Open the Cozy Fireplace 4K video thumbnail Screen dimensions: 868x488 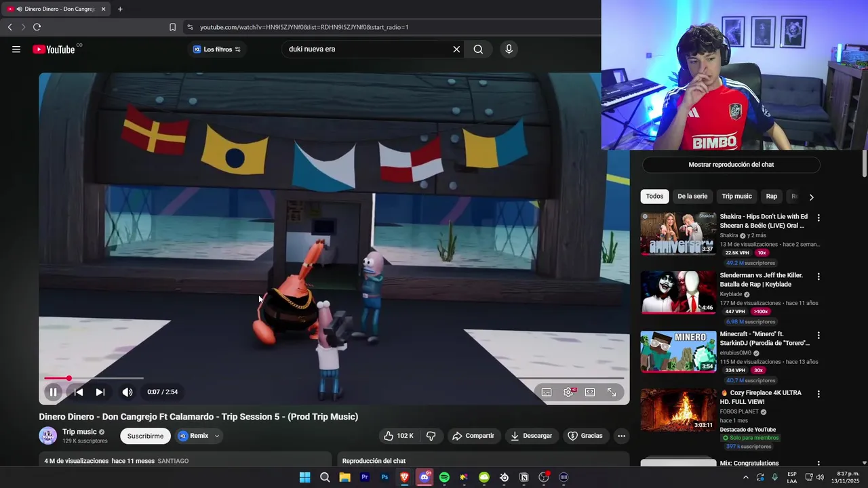(x=678, y=410)
